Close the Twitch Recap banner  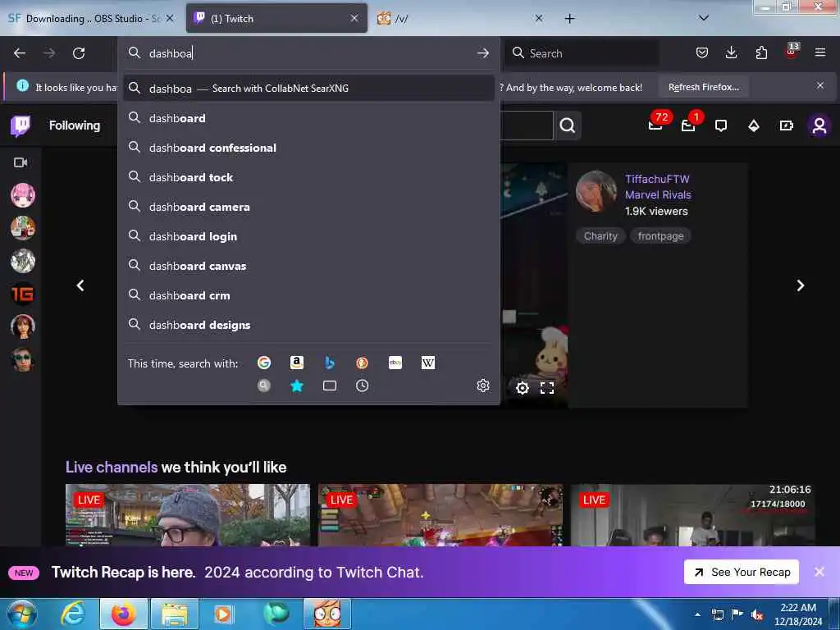click(819, 572)
